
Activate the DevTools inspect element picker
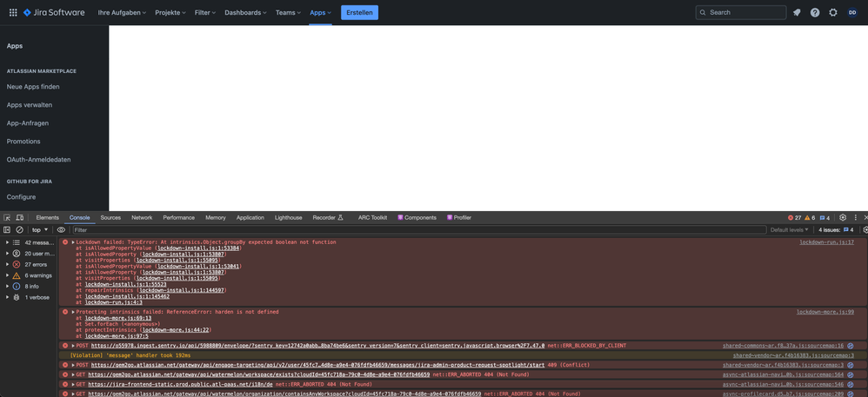(7, 218)
